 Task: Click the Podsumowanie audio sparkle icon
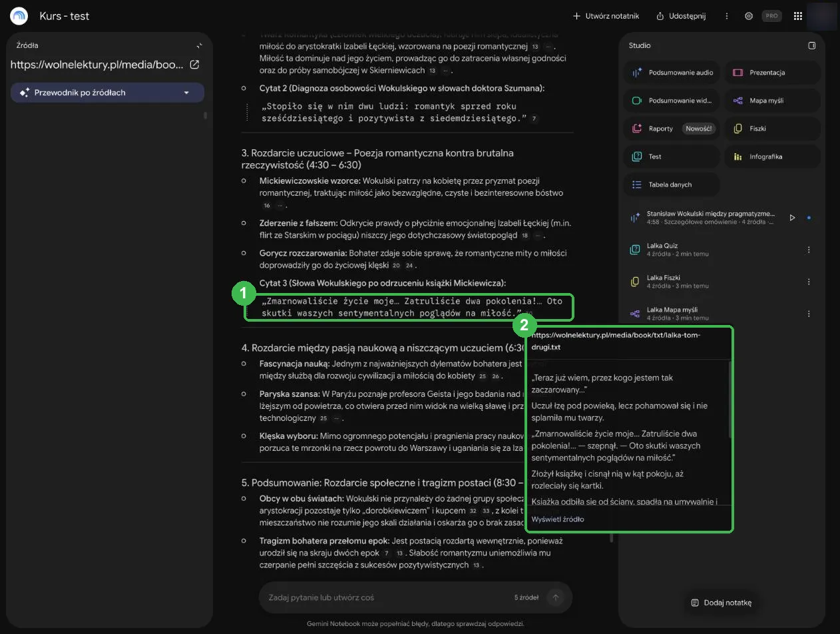click(x=636, y=73)
